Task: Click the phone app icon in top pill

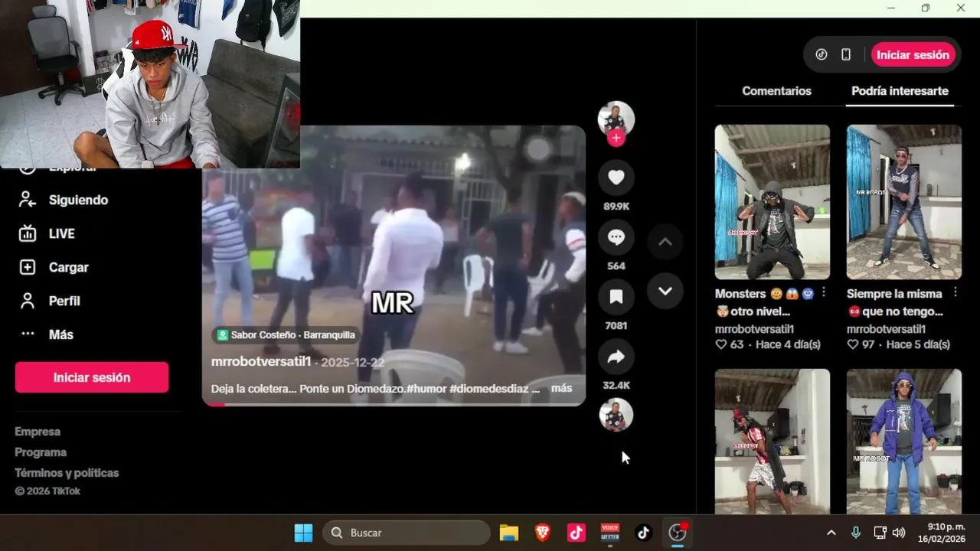Action: 846,54
